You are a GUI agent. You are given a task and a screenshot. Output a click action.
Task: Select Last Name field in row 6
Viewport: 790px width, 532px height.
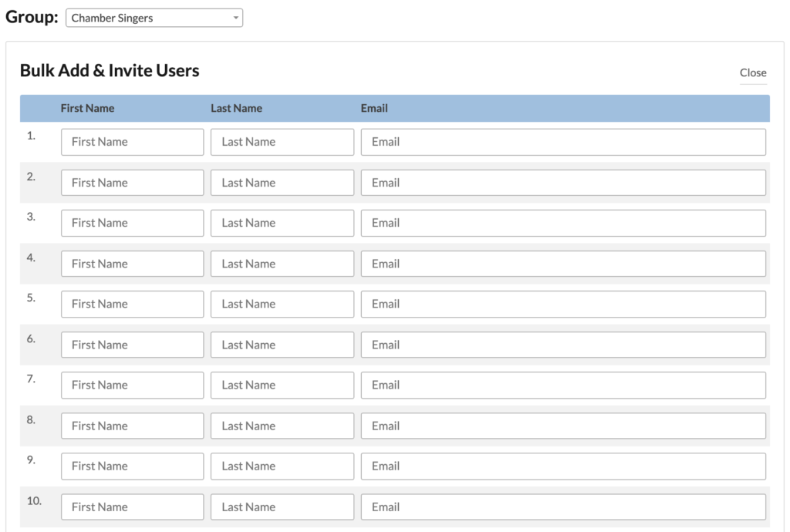(282, 345)
